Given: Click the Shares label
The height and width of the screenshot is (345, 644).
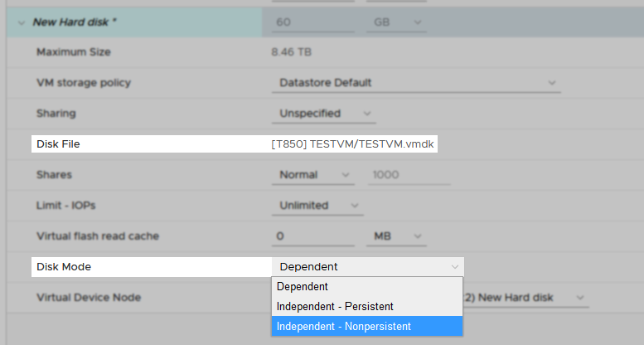Looking at the screenshot, I should [54, 175].
